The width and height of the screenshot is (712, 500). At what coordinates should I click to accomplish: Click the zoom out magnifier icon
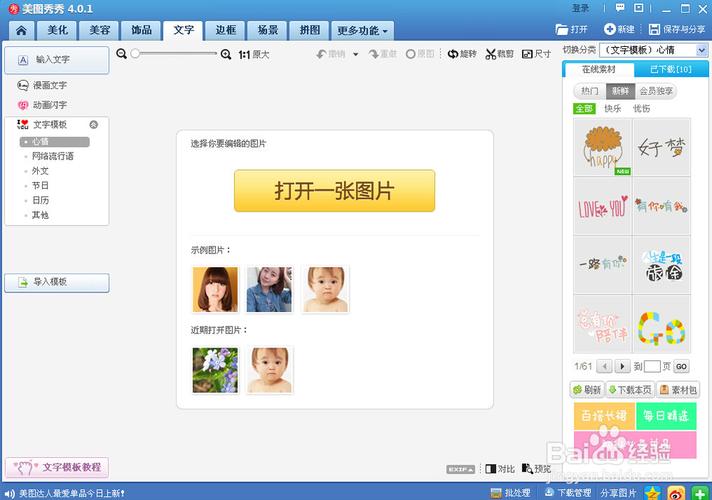coord(121,54)
